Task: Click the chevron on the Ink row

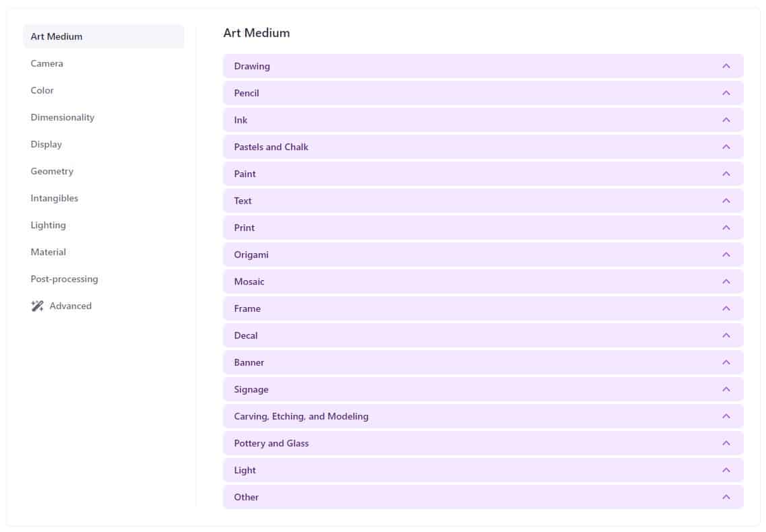Action: point(726,120)
